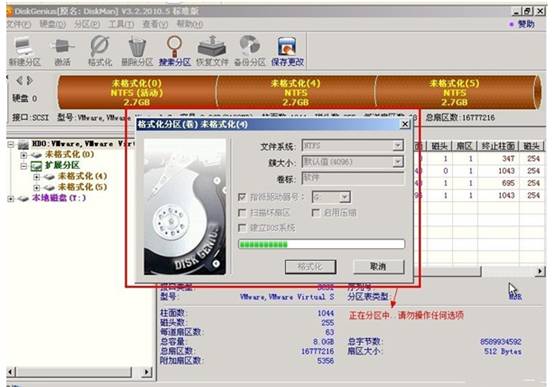Open the drive letter dropdown
The height and width of the screenshot is (387, 554).
345,197
